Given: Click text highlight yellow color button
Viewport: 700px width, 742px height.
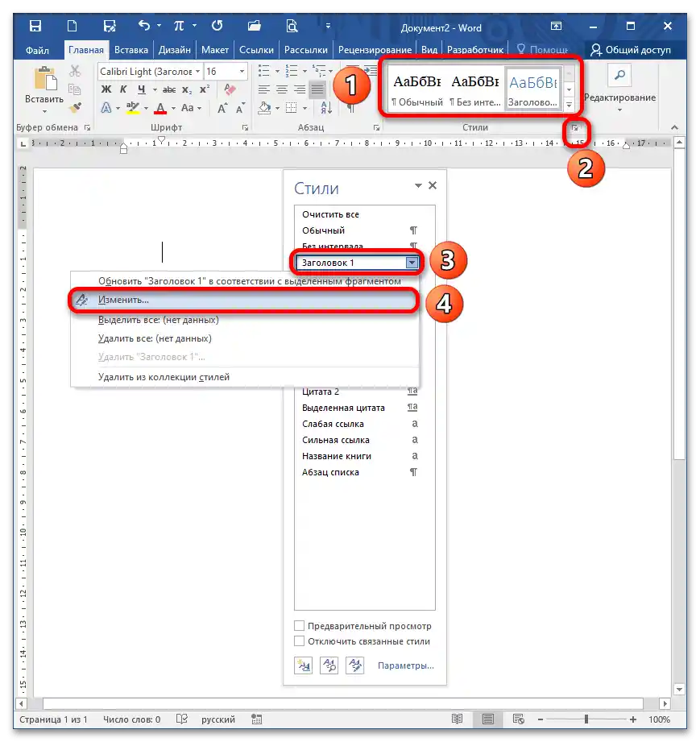Looking at the screenshot, I should pyautogui.click(x=133, y=109).
